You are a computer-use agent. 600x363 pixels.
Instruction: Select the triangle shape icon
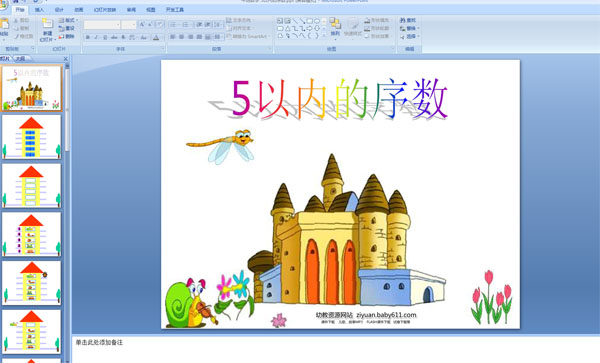click(287, 28)
